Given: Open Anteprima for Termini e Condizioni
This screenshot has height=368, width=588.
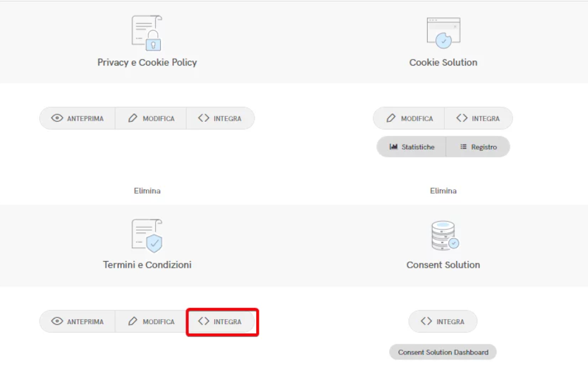Looking at the screenshot, I should point(77,322).
